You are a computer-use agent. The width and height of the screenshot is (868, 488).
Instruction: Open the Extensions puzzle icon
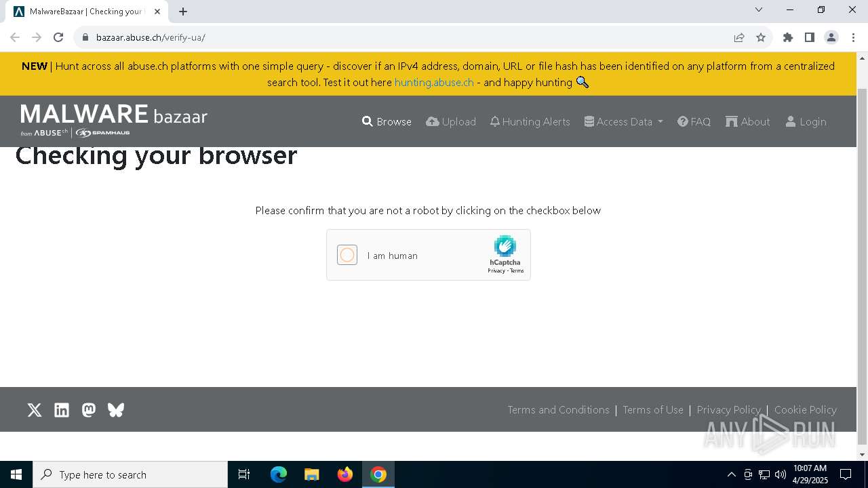(788, 37)
